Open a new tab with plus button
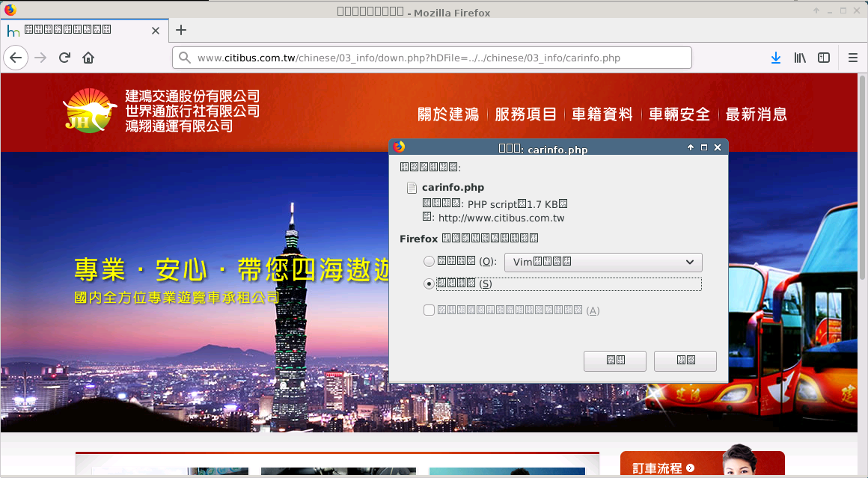This screenshot has height=478, width=868. click(x=181, y=30)
